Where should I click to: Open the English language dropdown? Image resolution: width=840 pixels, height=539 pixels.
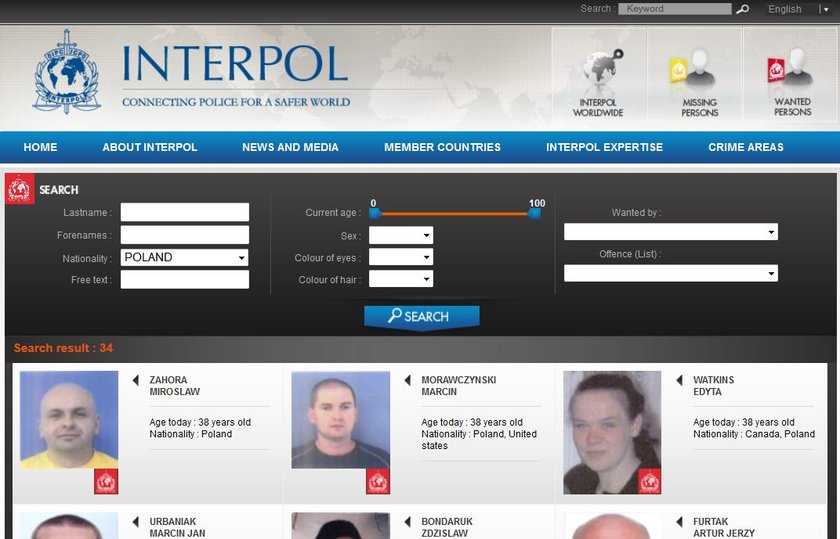click(x=798, y=9)
